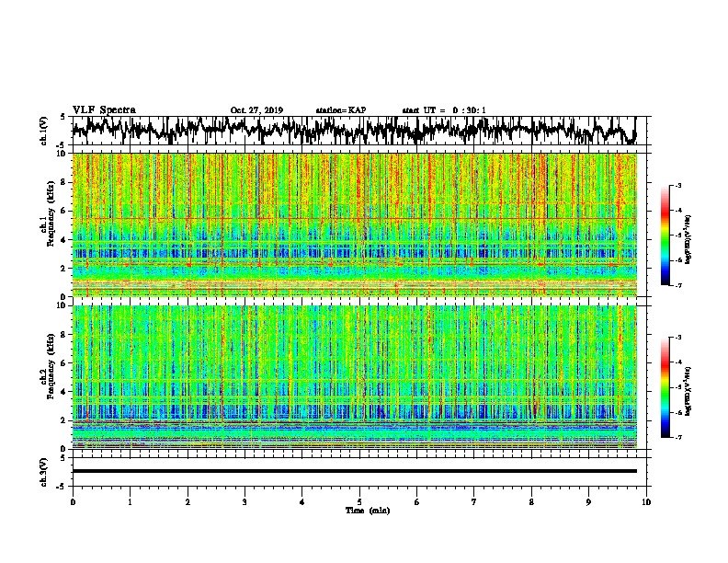Click the date 'Oct. 27, 2019'

(x=256, y=110)
